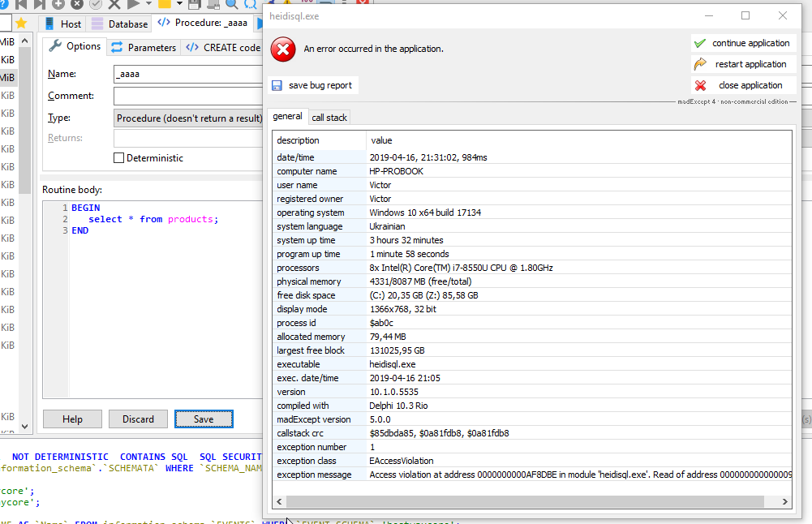Image resolution: width=812 pixels, height=524 pixels.
Task: Cancel editing via the X toolbar icon
Action: pyautogui.click(x=116, y=6)
